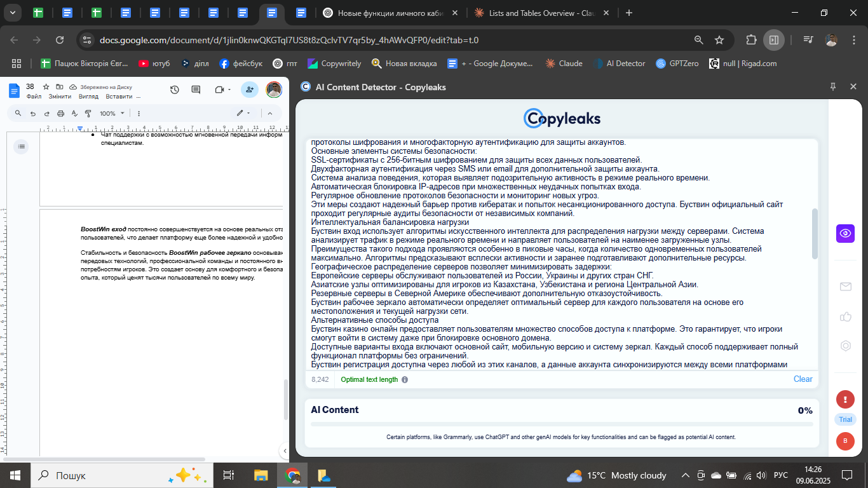Click the Share people icon button
Screen dimensions: 868x488
point(250,90)
